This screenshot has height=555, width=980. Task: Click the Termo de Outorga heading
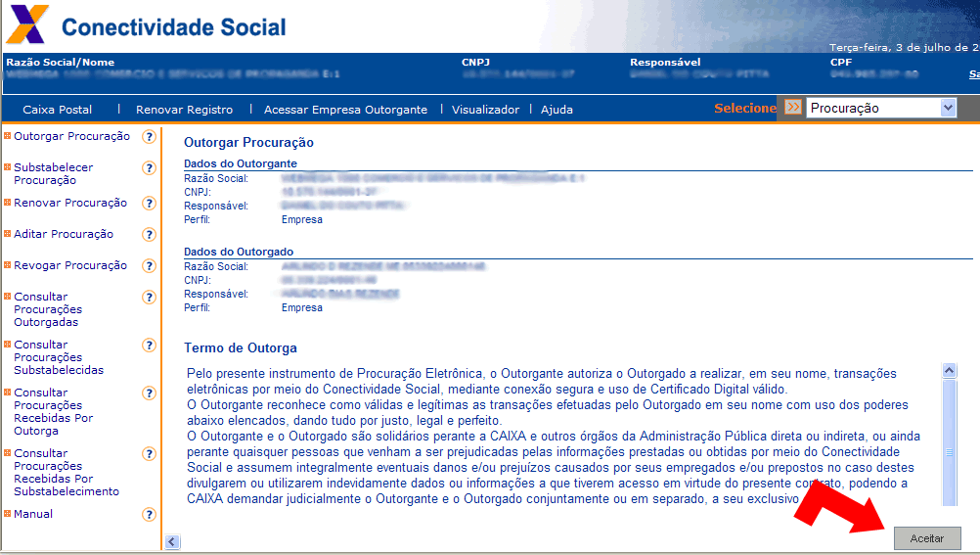pos(241,348)
